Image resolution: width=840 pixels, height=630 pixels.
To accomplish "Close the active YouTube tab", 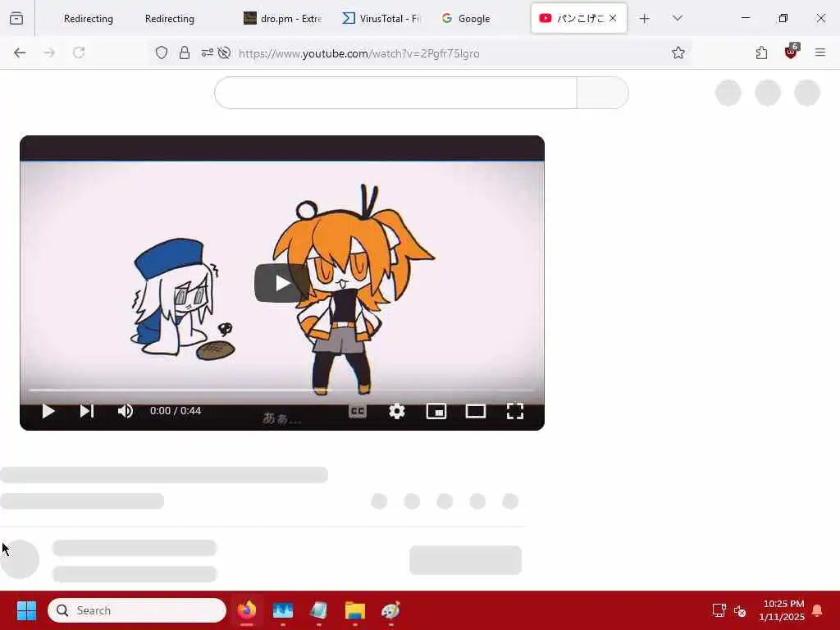I will pos(613,18).
